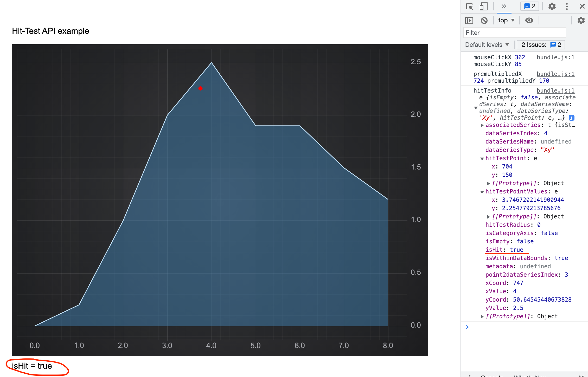Open the Default levels dropdown
Viewport: 588px width, 377px height.
click(x=487, y=45)
